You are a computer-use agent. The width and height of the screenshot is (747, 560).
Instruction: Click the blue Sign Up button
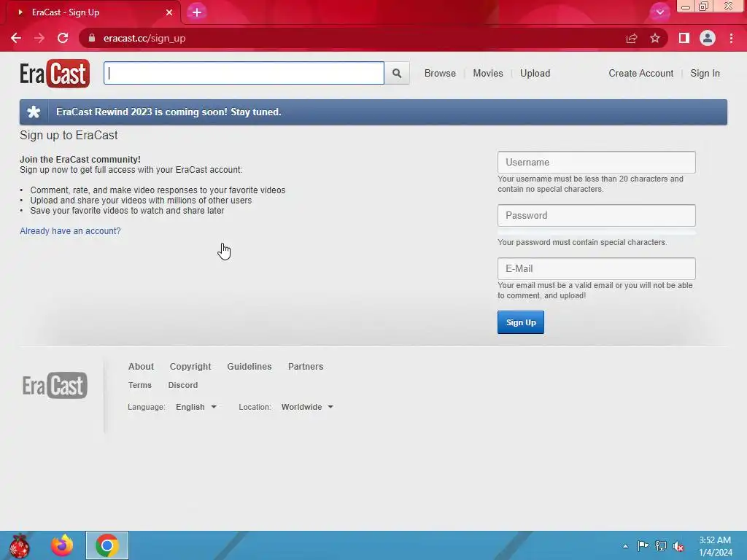point(521,322)
